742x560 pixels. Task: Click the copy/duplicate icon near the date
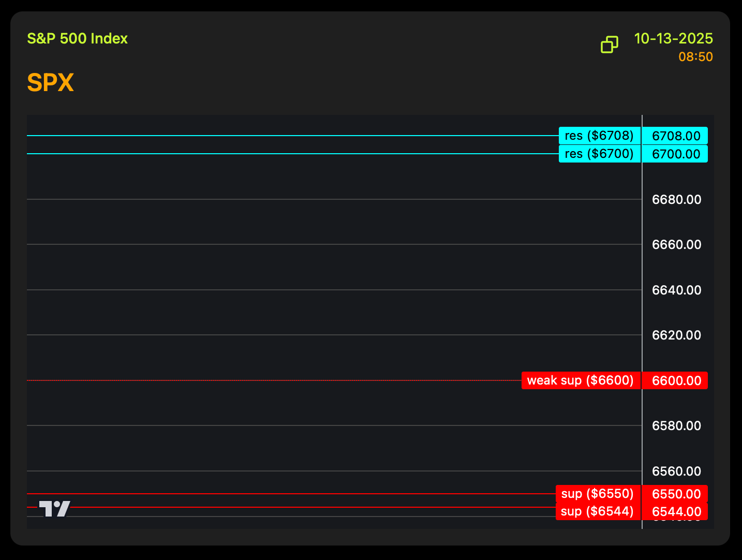609,45
